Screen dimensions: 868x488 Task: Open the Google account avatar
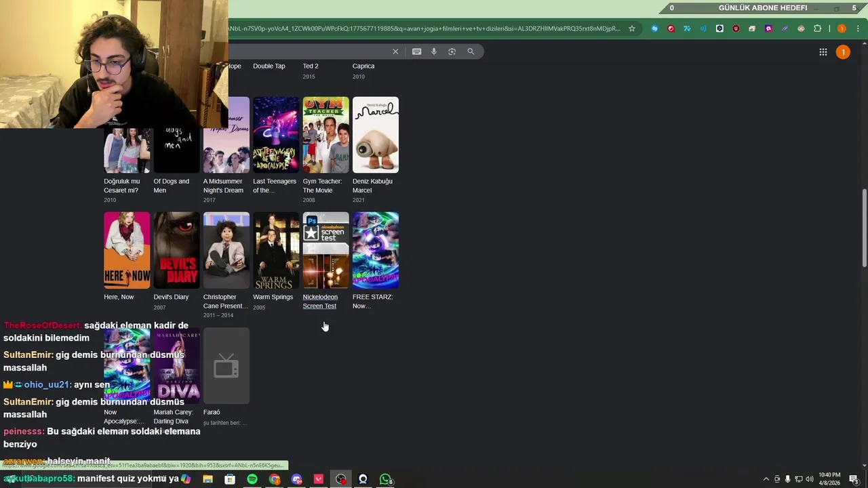click(x=843, y=52)
